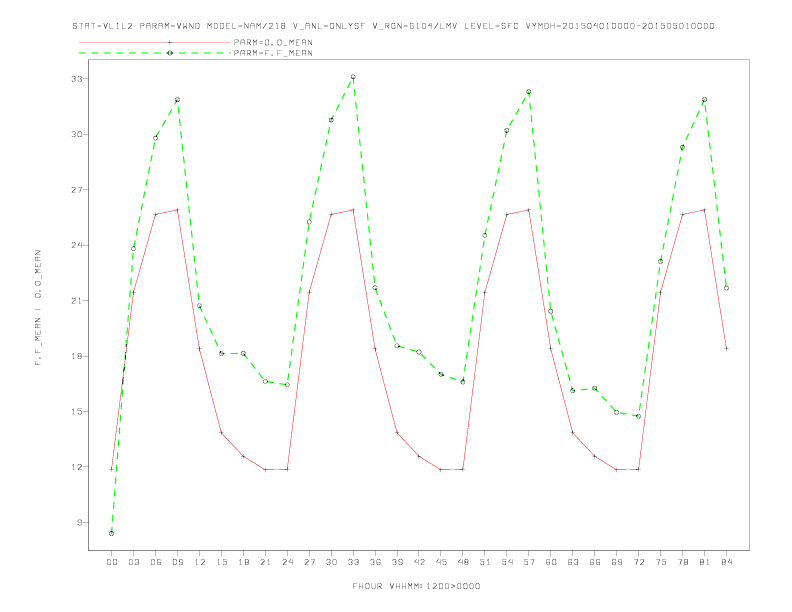Click the highest green circle at hour 33
The image size is (792, 612).
353,77
